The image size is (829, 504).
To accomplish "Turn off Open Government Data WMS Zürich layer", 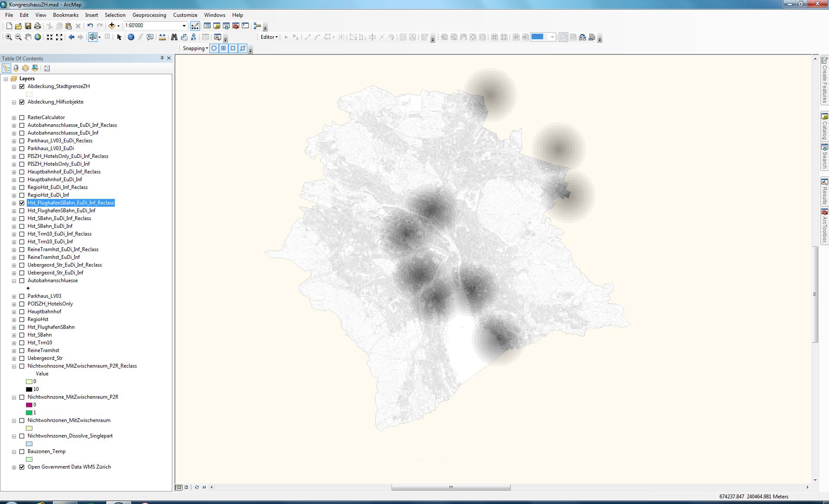I will [x=22, y=467].
